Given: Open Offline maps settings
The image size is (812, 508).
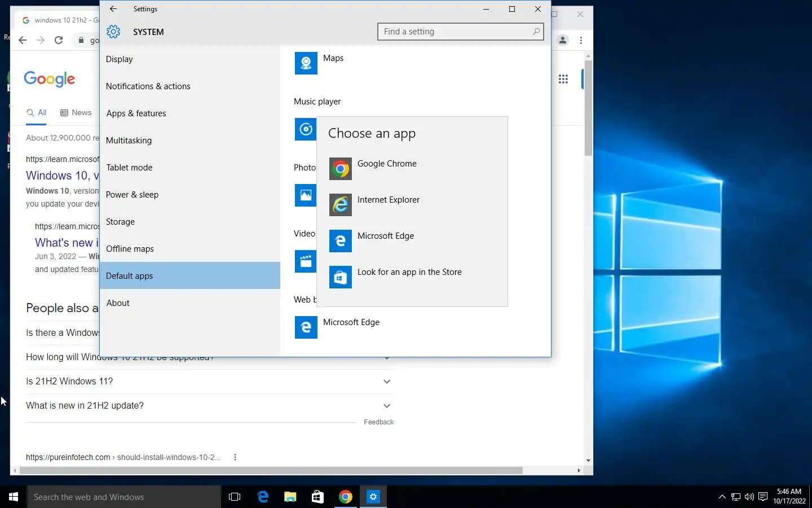Looking at the screenshot, I should 190,249.
